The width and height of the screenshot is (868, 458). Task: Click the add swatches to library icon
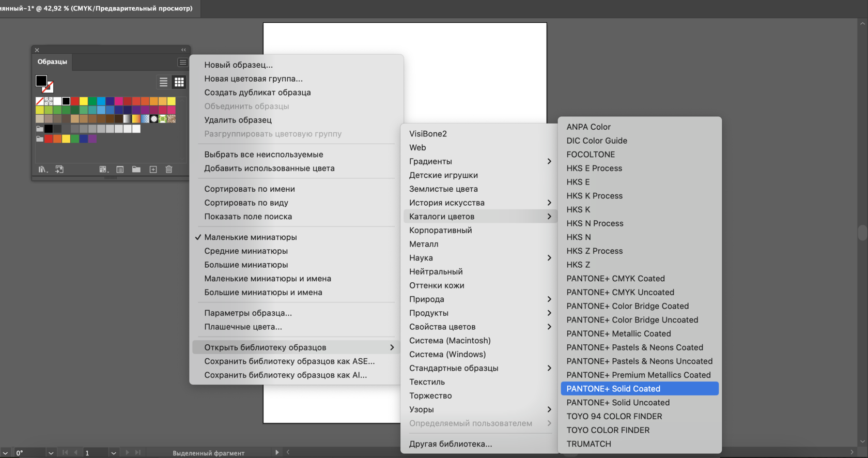click(x=59, y=170)
